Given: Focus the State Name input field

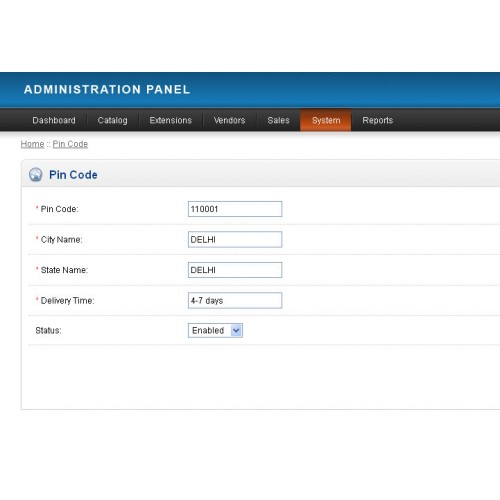Looking at the screenshot, I should [x=235, y=270].
